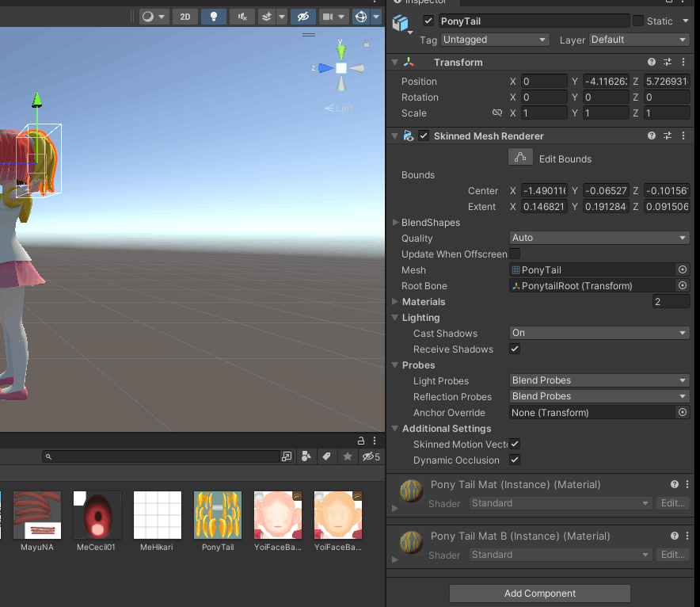Click search by type icon
This screenshot has height=607, width=700.
click(x=306, y=456)
